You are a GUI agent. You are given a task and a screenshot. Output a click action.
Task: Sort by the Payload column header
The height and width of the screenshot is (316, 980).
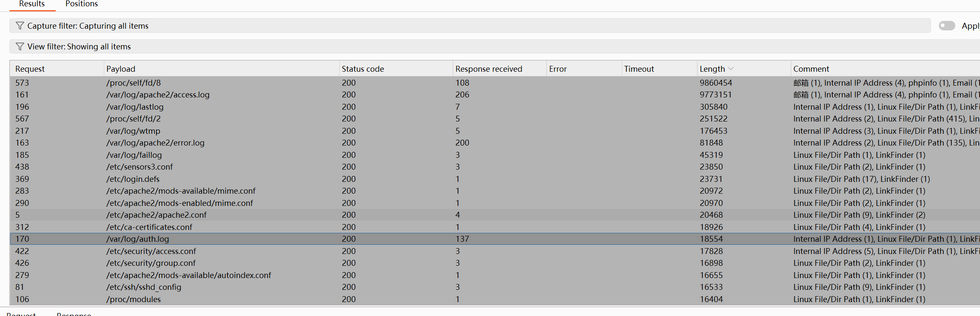click(x=121, y=69)
